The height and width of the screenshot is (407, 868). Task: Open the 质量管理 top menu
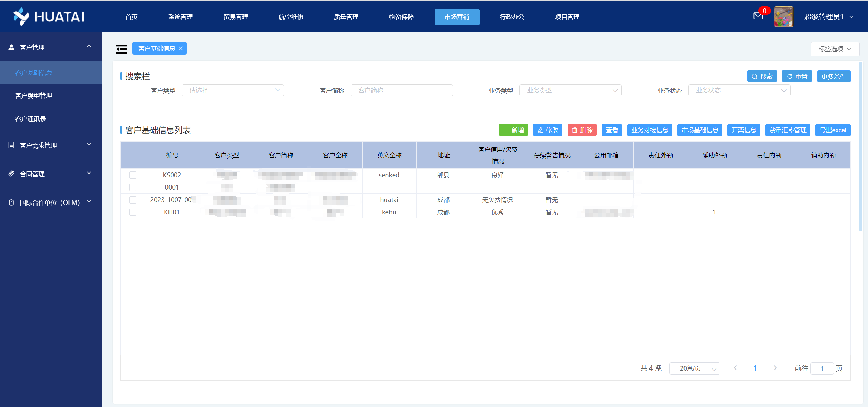pyautogui.click(x=346, y=17)
